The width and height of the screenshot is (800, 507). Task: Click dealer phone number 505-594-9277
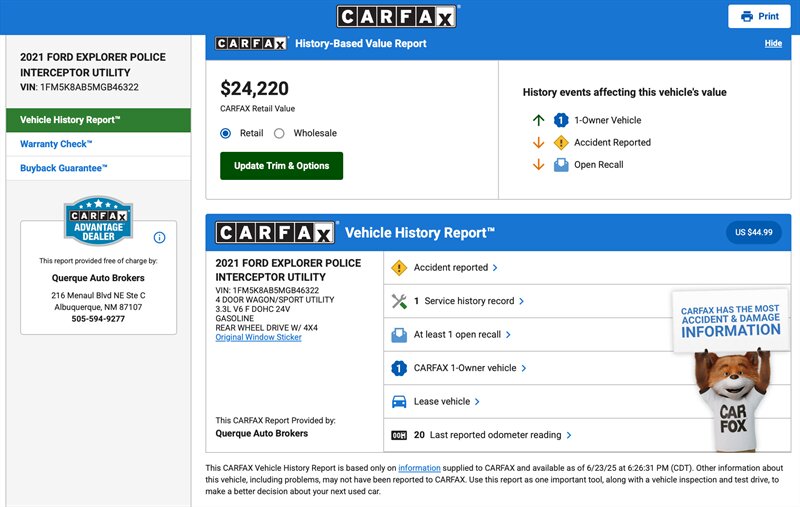pyautogui.click(x=98, y=319)
